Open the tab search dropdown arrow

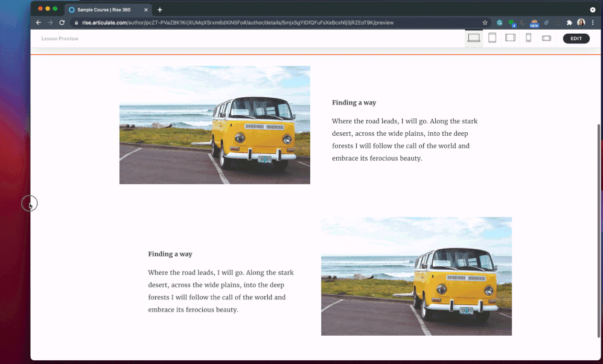(593, 10)
